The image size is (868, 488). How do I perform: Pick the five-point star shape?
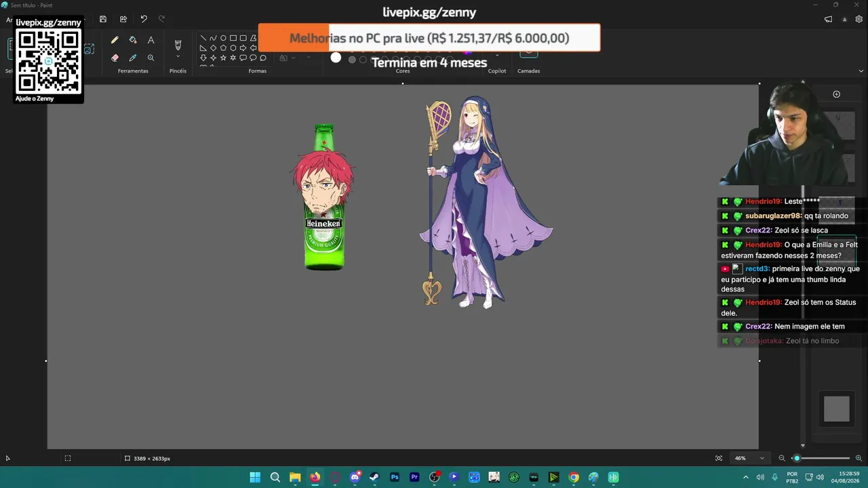223,58
